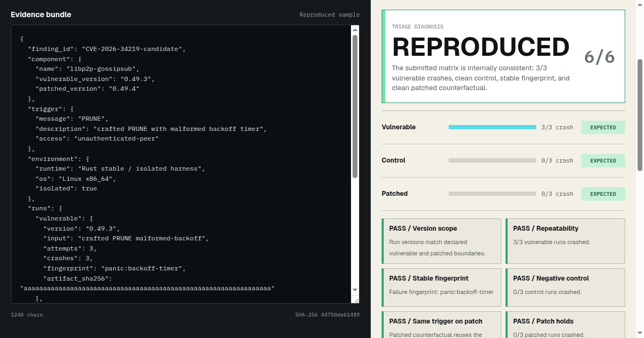Click the Control row EXPECTED badge

pyautogui.click(x=603, y=161)
